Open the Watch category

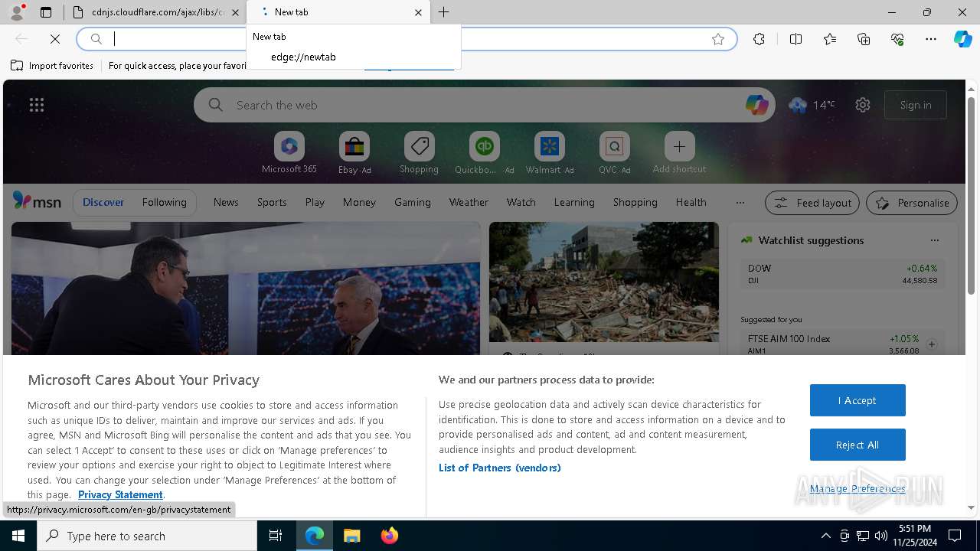[x=521, y=202]
